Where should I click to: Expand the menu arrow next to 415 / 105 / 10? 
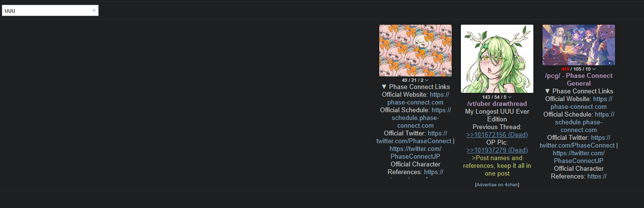click(594, 69)
